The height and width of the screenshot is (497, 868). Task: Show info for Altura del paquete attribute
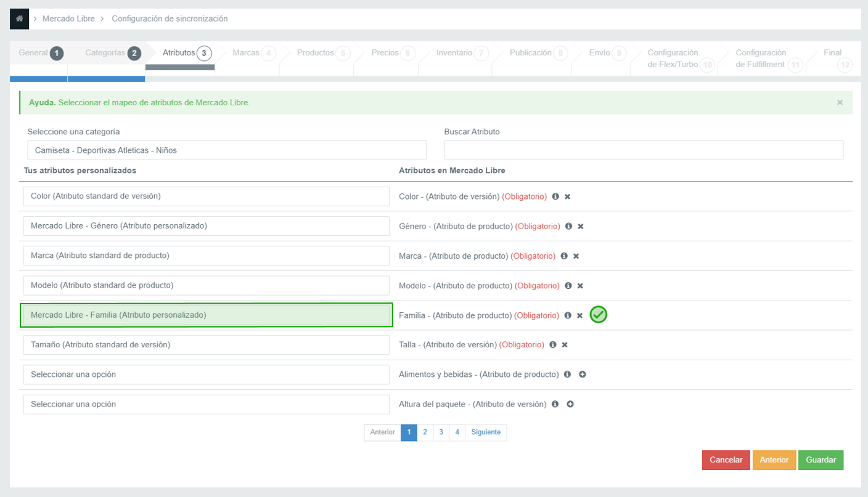coord(555,404)
